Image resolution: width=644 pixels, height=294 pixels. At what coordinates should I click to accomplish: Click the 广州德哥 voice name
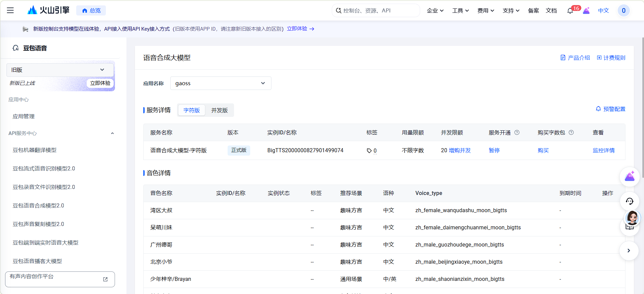click(x=161, y=244)
